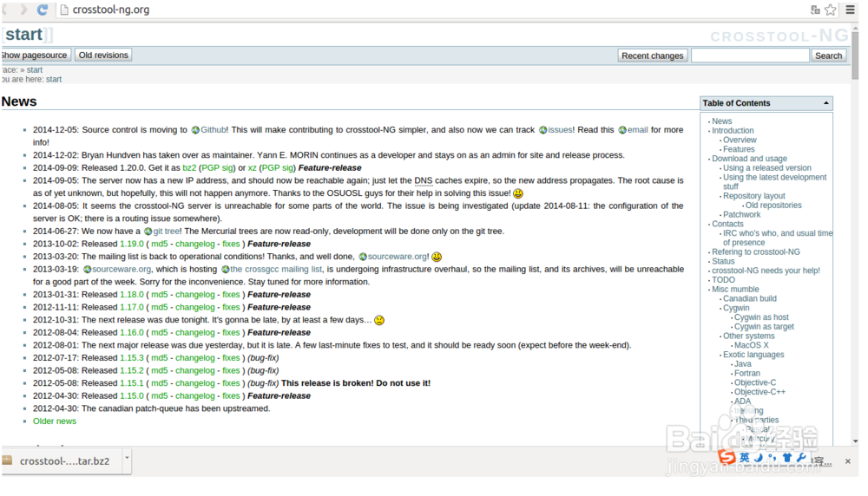The width and height of the screenshot is (868, 496).
Task: Focus the wiki search input field
Action: coord(750,55)
